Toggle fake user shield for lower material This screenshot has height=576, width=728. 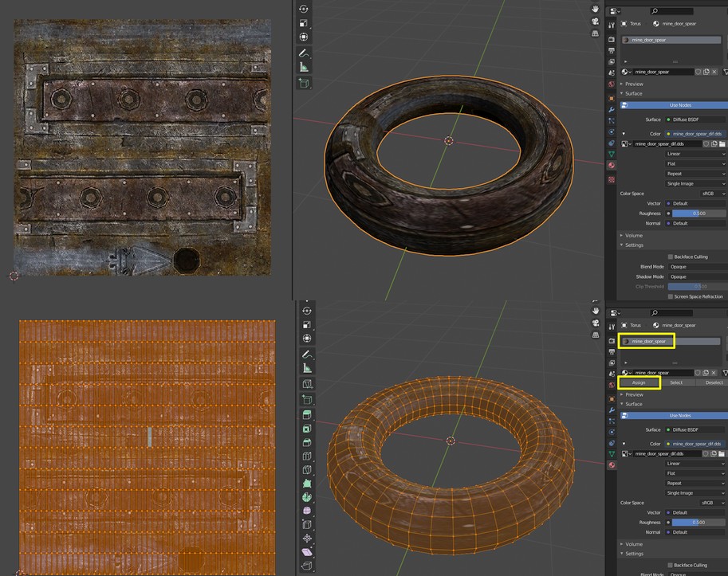coord(698,372)
